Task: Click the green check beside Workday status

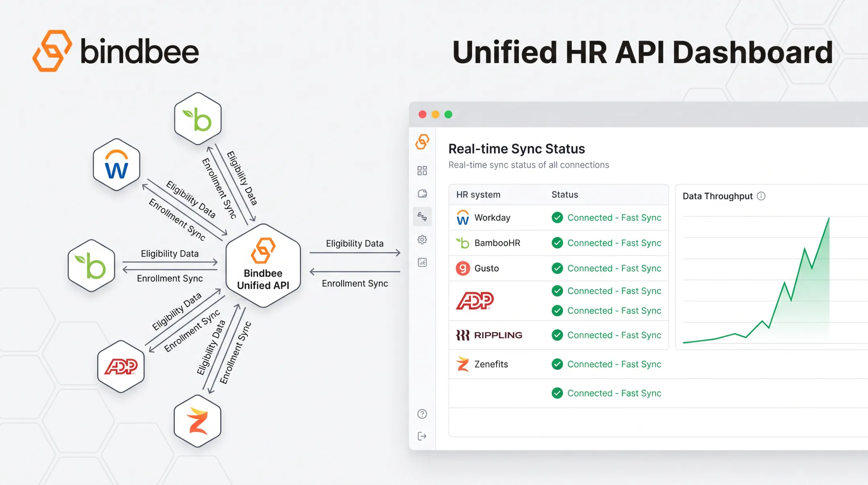Action: pyautogui.click(x=557, y=218)
